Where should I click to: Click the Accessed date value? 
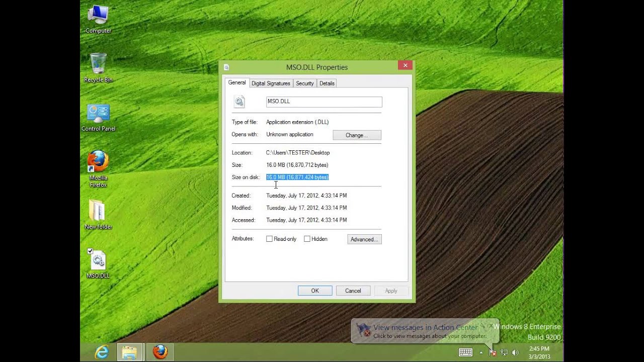click(306, 220)
